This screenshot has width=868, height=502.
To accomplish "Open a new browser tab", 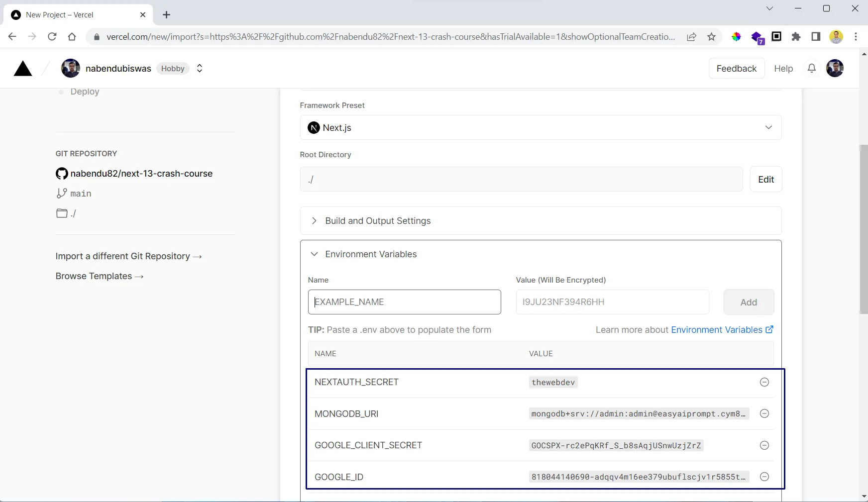I will (x=167, y=15).
